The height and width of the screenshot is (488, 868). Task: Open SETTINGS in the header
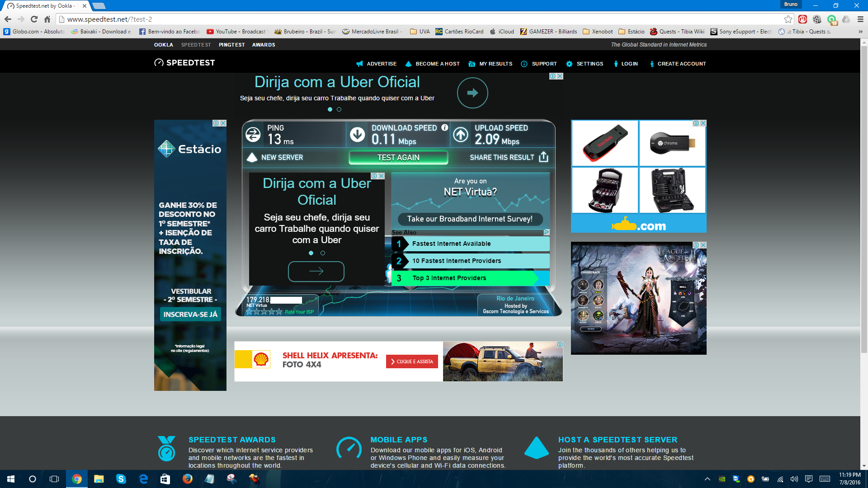[585, 64]
